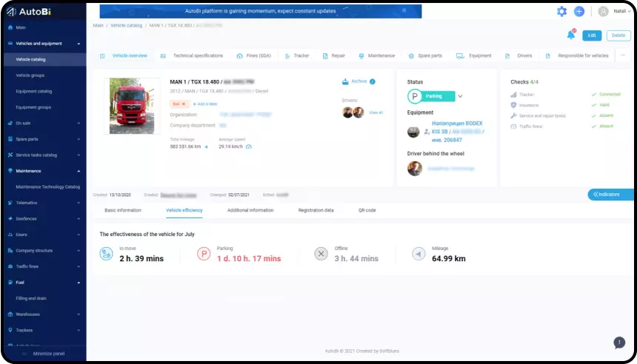Click the red truck photo thumbnail

click(135, 106)
